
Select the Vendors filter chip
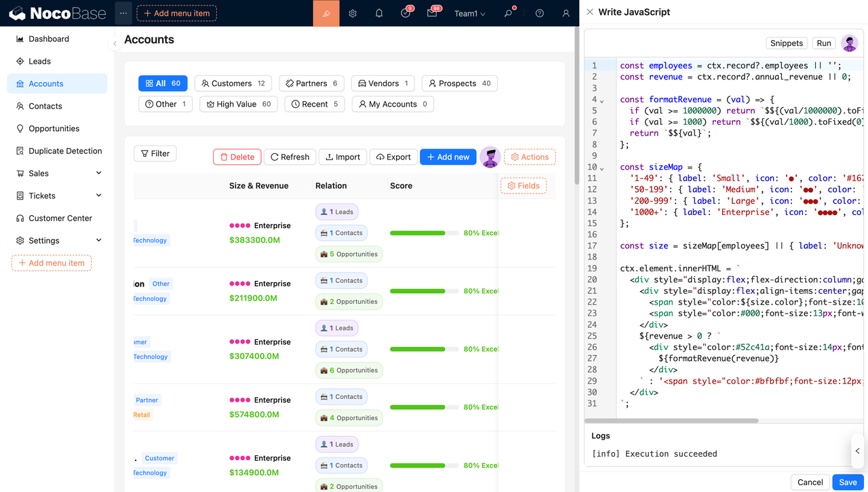pos(382,83)
